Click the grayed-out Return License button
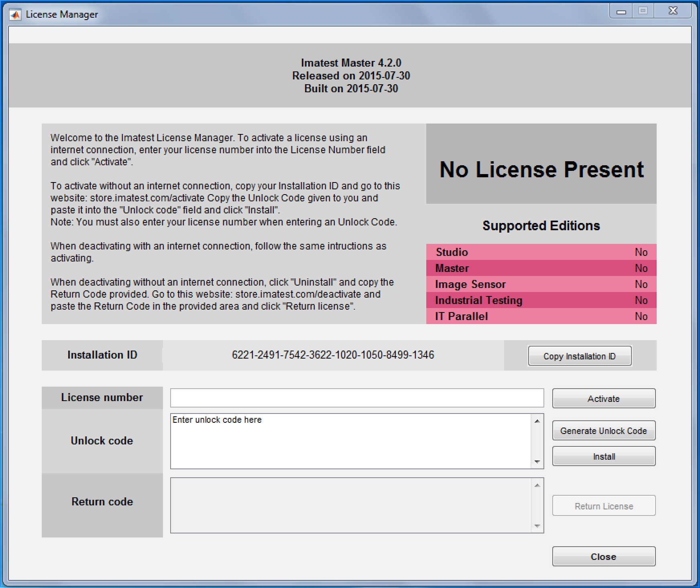The width and height of the screenshot is (700, 588). pos(604,506)
